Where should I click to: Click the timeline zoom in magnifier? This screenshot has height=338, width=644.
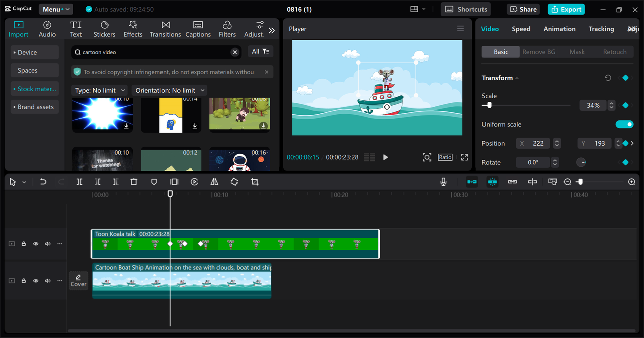click(x=632, y=182)
